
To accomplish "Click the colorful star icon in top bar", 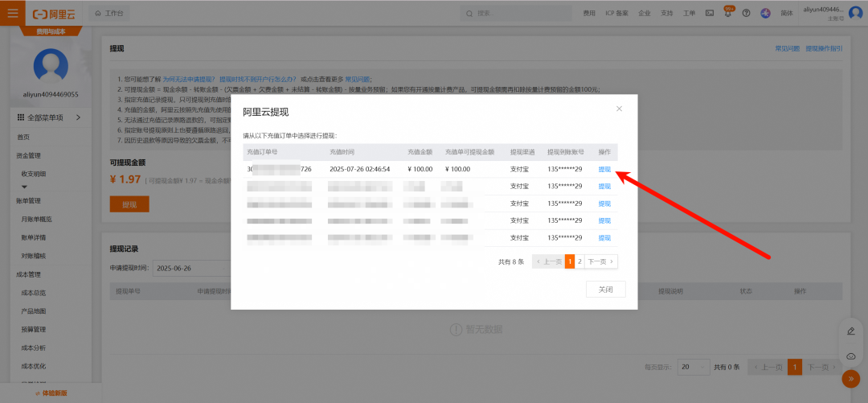I will tap(766, 13).
